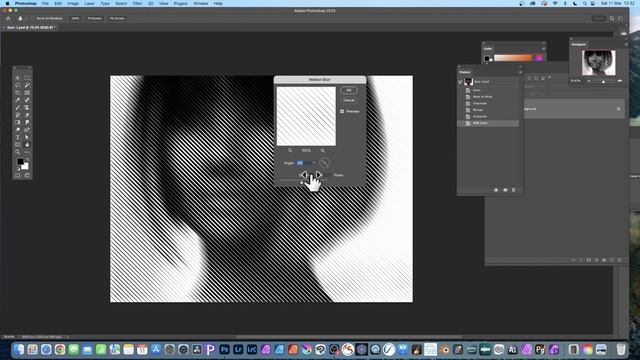This screenshot has width=640, height=360.
Task: Select the Brush tool
Action: coord(18,108)
